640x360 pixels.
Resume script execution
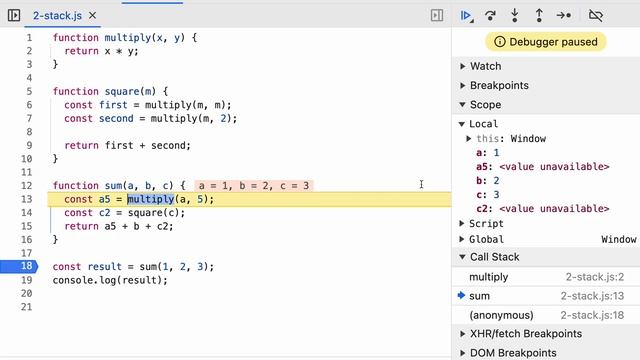(x=466, y=16)
